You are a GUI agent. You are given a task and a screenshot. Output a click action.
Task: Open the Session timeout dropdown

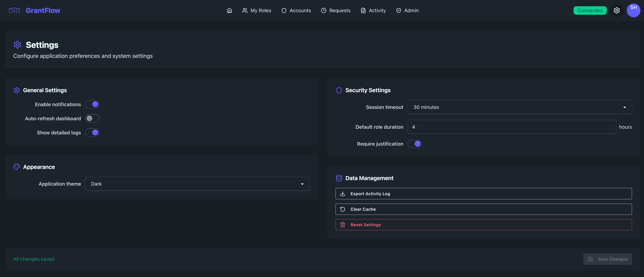520,107
